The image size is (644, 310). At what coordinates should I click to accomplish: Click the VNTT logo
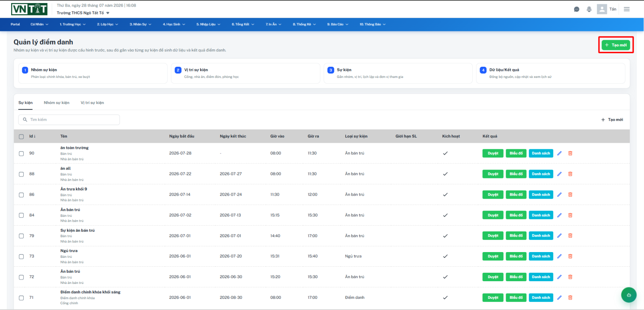pos(29,9)
